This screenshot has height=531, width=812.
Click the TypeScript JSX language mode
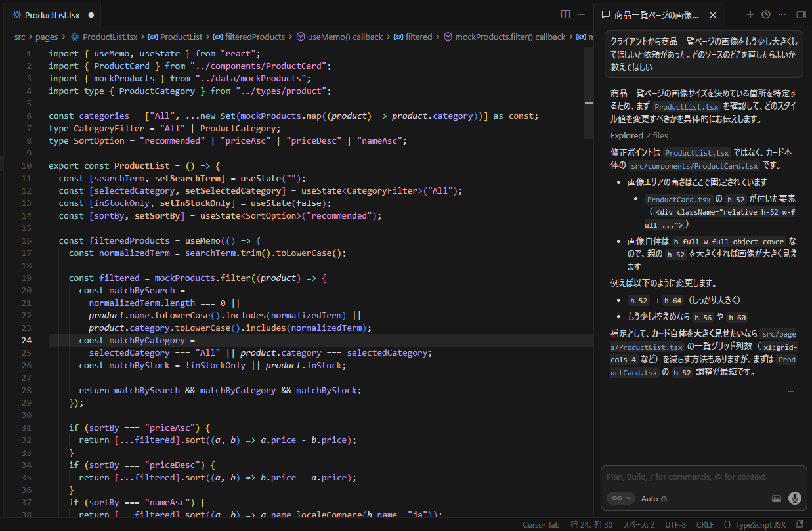[760, 524]
